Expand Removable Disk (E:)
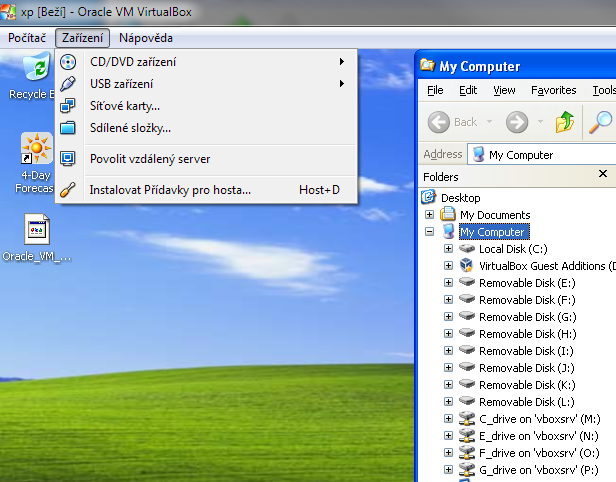The height and width of the screenshot is (482, 616). (448, 282)
